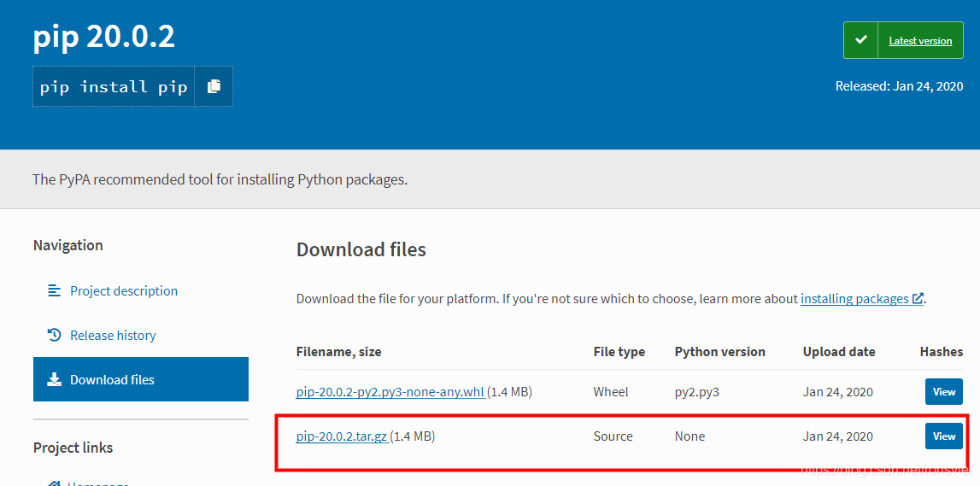
Task: Open the Latest version link
Action: click(920, 41)
